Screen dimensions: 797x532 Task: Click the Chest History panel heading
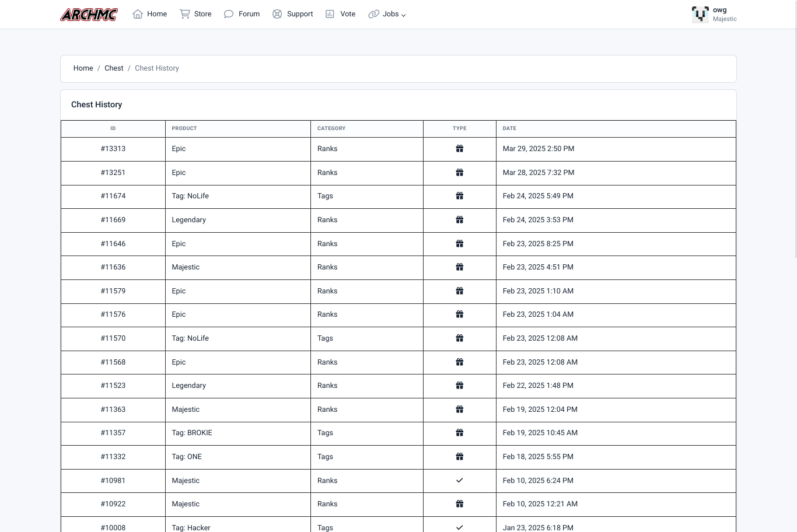(x=97, y=104)
